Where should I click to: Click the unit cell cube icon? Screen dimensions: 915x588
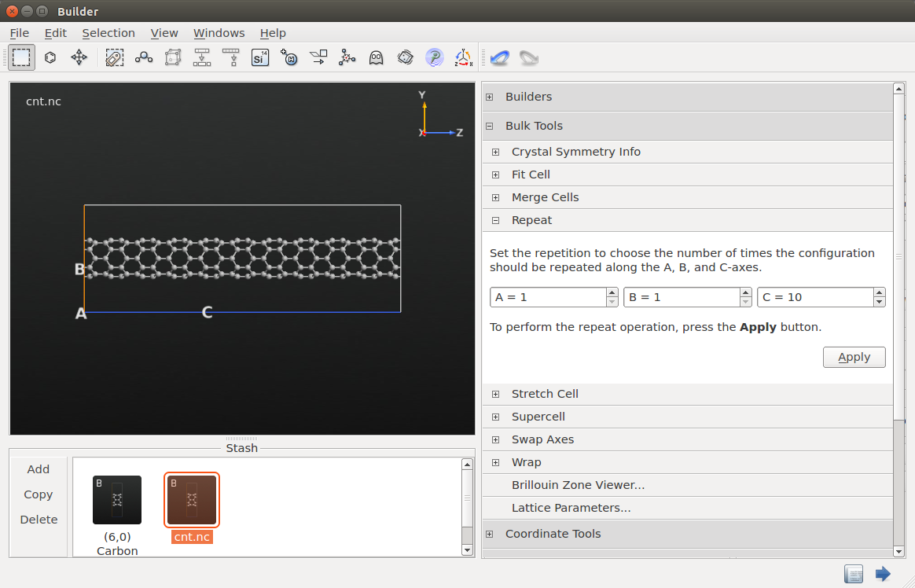click(x=173, y=57)
